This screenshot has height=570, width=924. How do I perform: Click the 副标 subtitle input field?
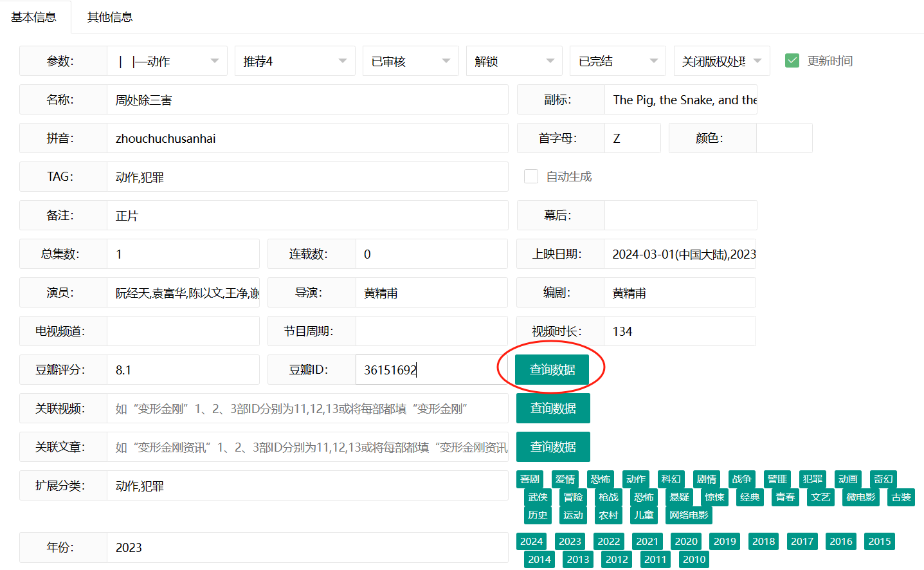point(681,100)
